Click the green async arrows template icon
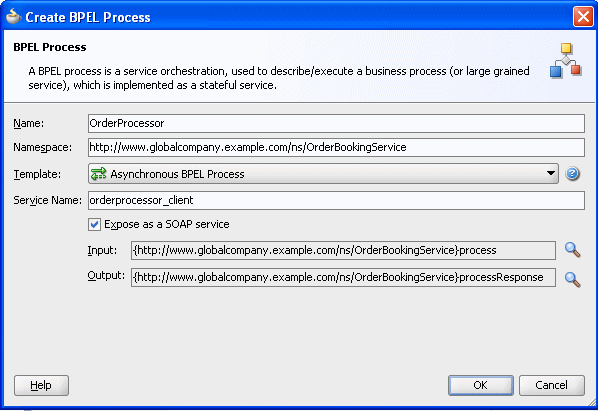 [98, 174]
